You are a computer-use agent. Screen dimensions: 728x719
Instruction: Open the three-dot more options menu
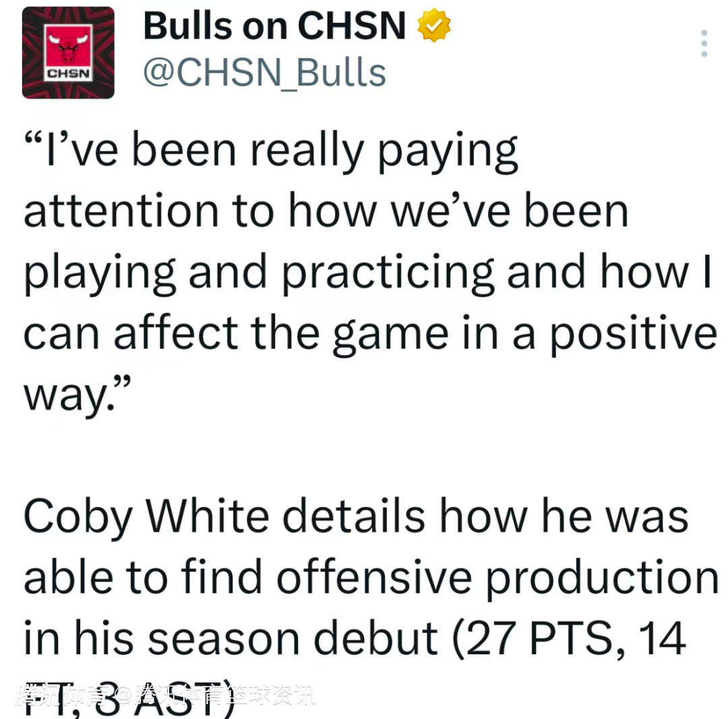[x=704, y=44]
